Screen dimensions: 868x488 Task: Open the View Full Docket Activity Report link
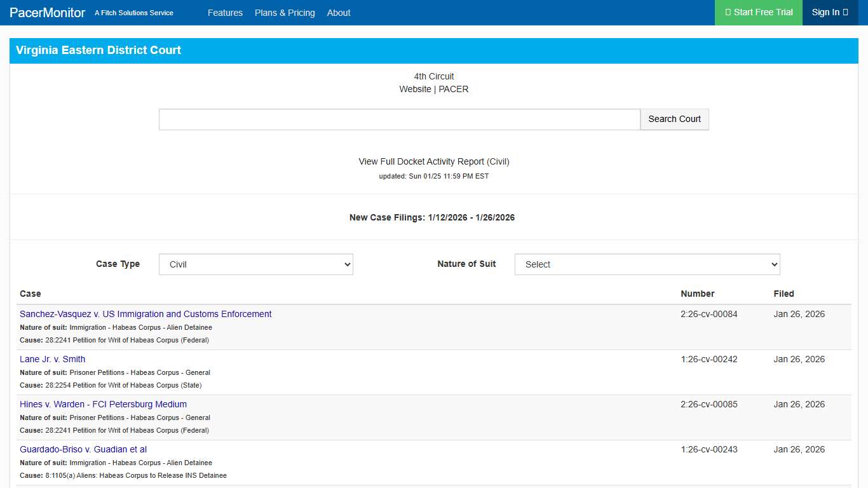coord(433,161)
